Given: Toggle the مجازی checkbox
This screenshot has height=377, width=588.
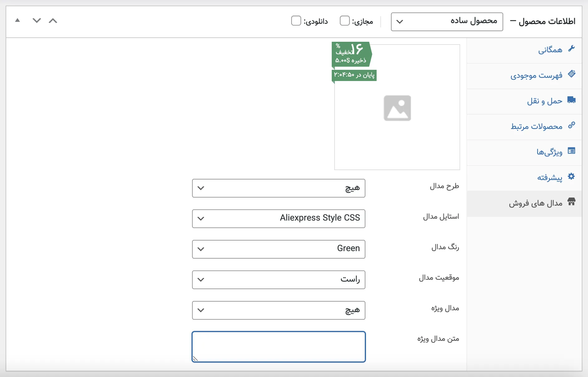Looking at the screenshot, I should point(345,21).
